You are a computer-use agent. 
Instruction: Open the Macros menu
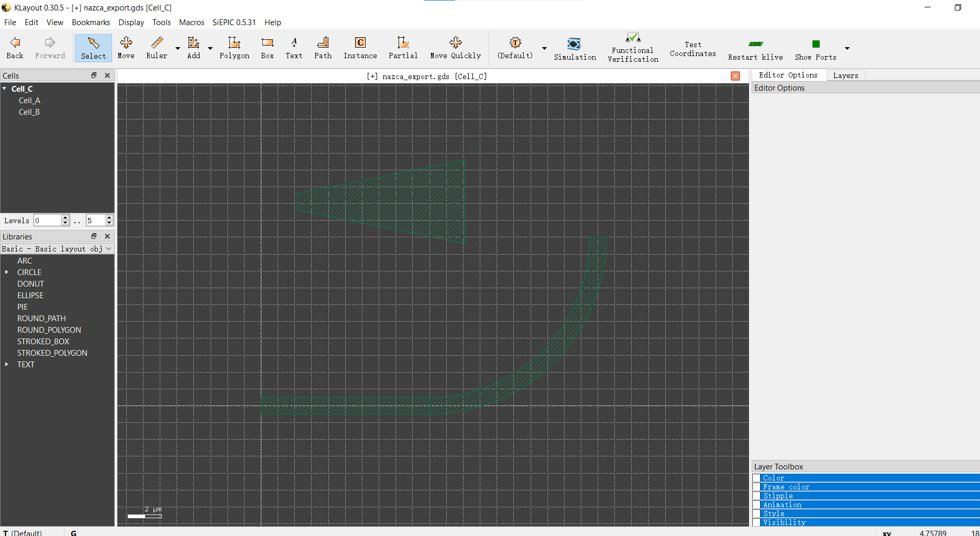click(191, 23)
